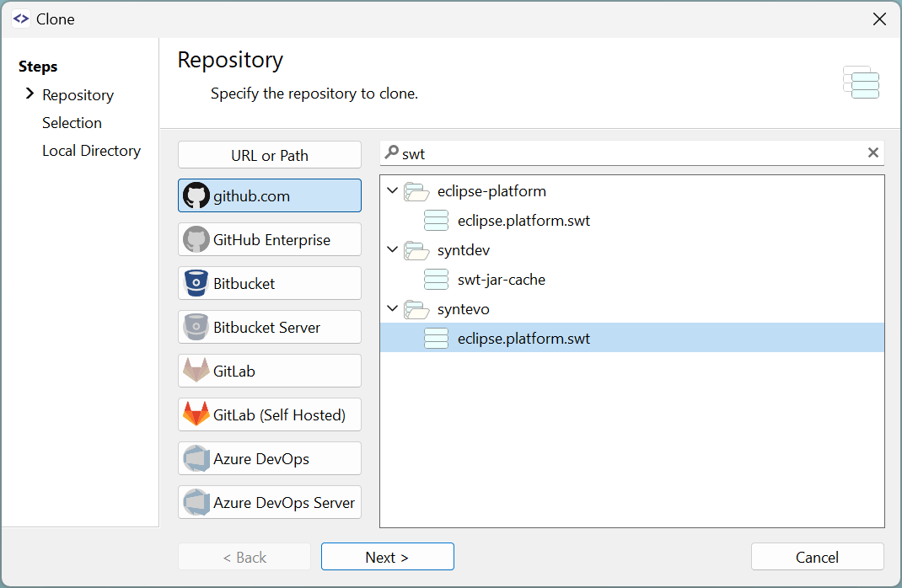Cancel the Clone dialog
This screenshot has height=588, width=902.
point(817,557)
